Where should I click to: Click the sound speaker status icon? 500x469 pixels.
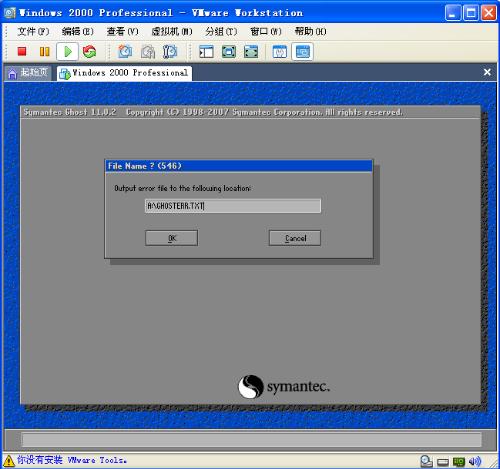475,461
